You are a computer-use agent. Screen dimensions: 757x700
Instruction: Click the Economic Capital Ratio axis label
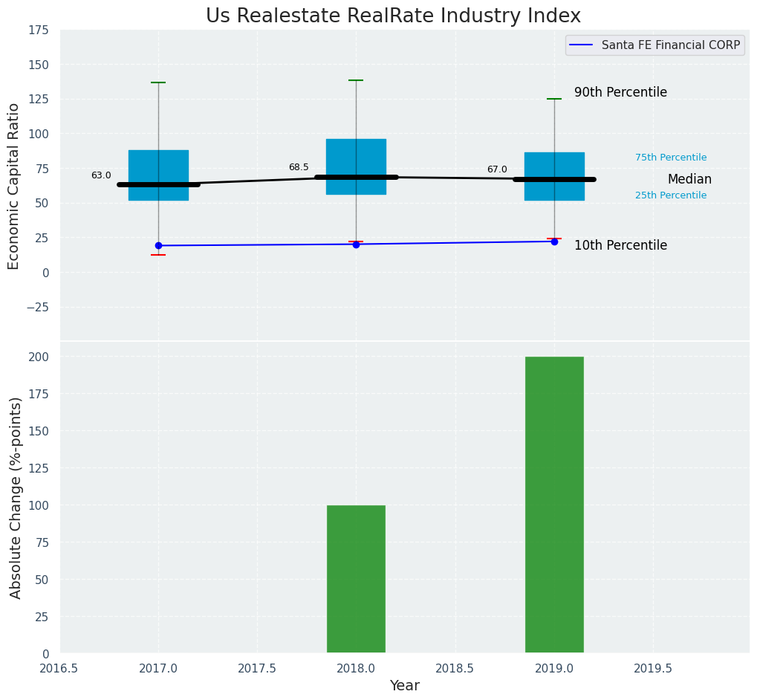14,186
